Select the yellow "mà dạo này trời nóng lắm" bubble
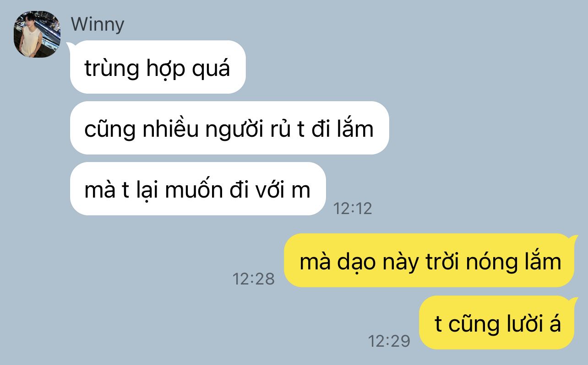Image resolution: width=588 pixels, height=365 pixels. coord(429,260)
